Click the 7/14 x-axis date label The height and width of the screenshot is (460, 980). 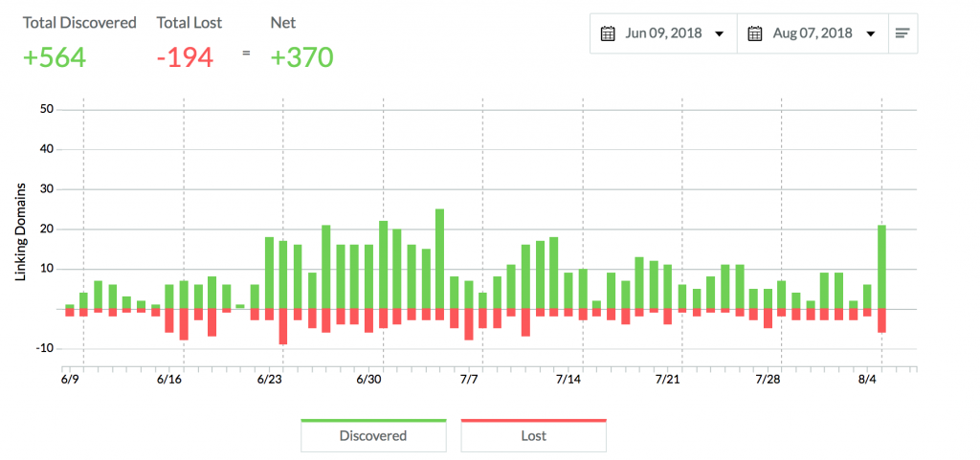(568, 380)
